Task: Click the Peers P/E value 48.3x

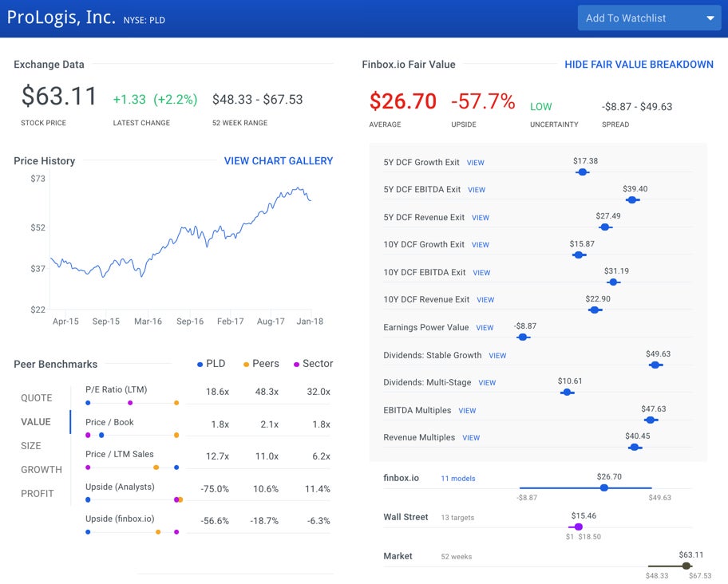Action: (267, 392)
